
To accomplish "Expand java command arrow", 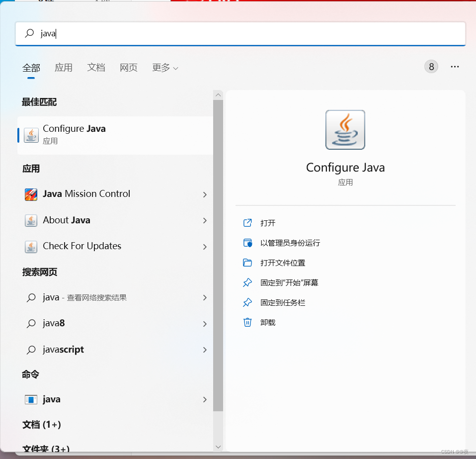I will (x=205, y=399).
